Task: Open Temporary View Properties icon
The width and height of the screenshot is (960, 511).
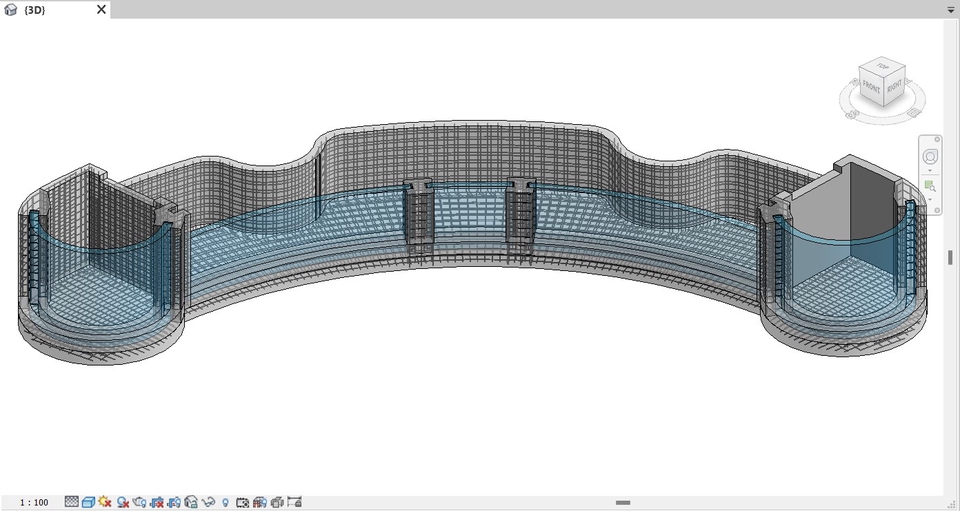Action: (242, 502)
